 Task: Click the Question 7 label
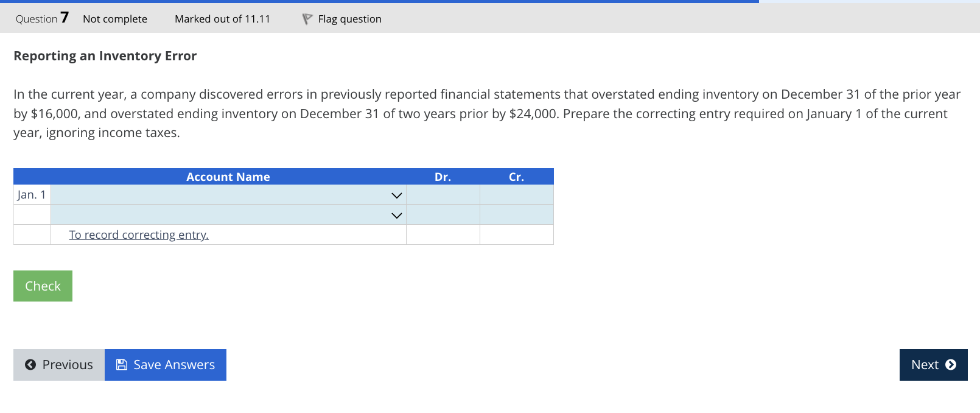pyautogui.click(x=40, y=19)
